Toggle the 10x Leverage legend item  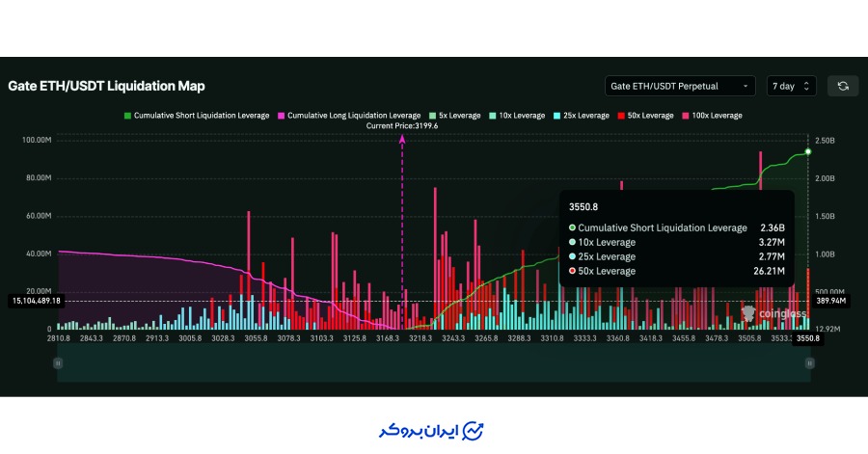[521, 116]
